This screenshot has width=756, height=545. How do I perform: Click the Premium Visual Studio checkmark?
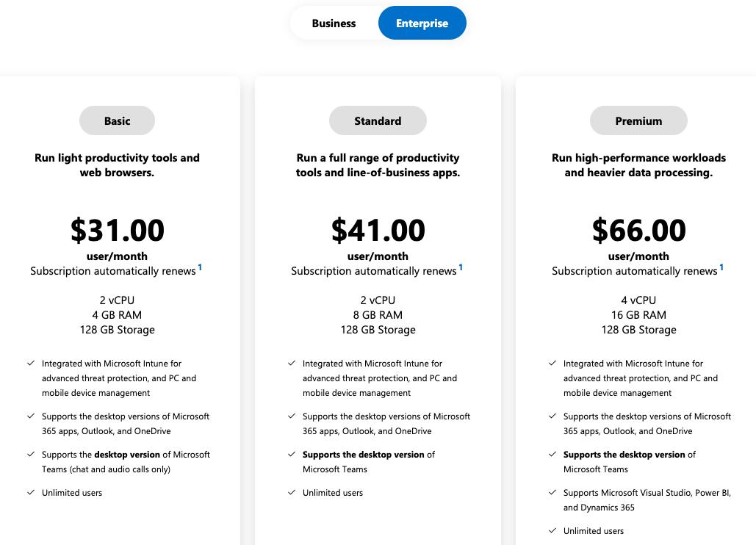click(552, 492)
